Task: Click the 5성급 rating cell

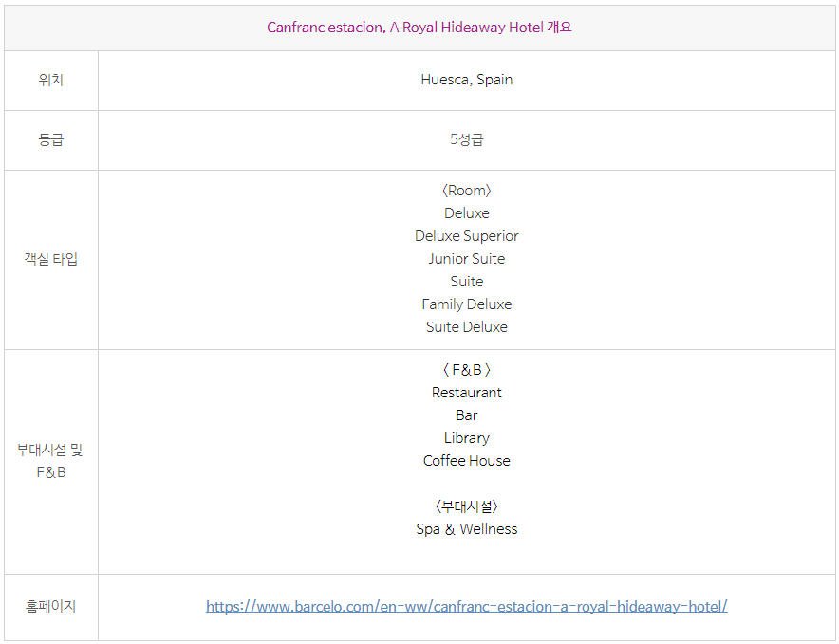Action: pos(467,139)
